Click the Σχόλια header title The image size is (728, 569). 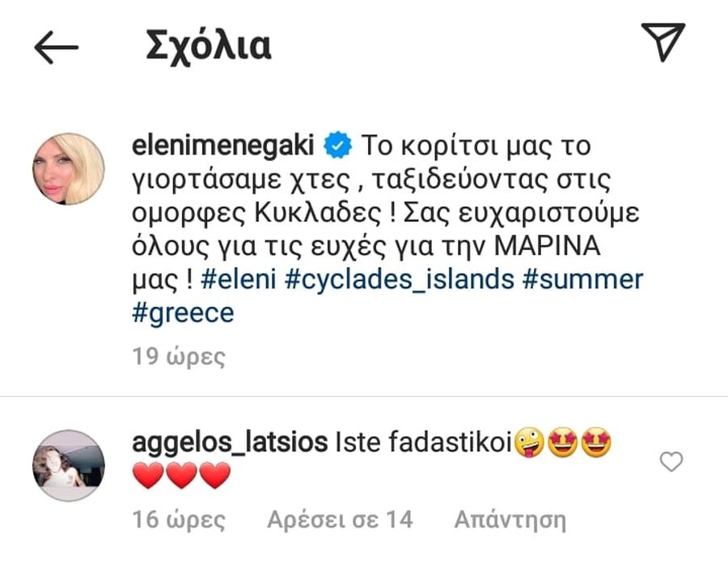(x=209, y=46)
